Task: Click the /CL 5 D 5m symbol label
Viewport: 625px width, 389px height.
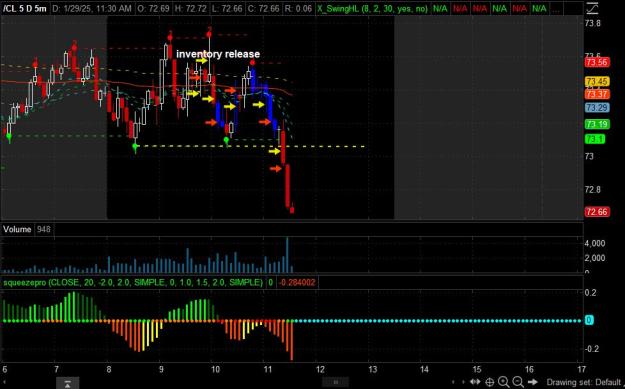Action: (x=24, y=8)
